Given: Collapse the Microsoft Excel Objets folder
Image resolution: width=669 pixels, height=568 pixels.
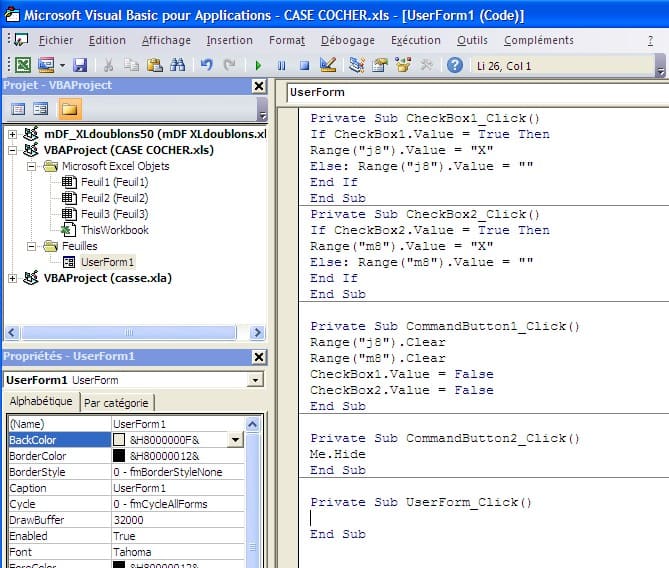Looking at the screenshot, I should [x=31, y=166].
